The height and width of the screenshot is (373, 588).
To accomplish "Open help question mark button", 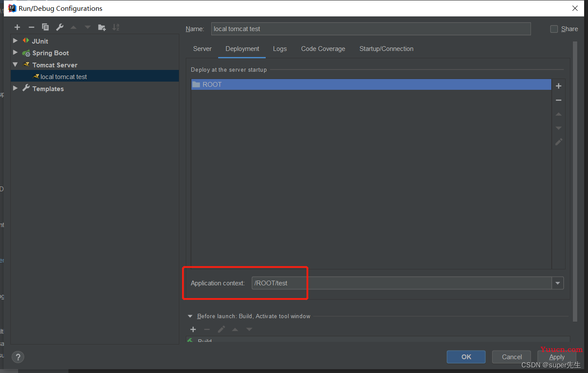I will coord(18,357).
